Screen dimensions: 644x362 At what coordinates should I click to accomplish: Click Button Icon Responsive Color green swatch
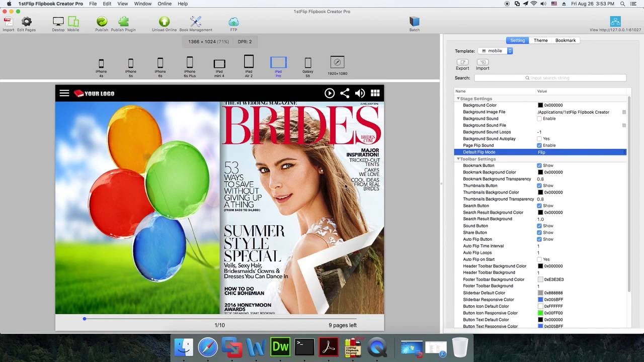(540, 313)
